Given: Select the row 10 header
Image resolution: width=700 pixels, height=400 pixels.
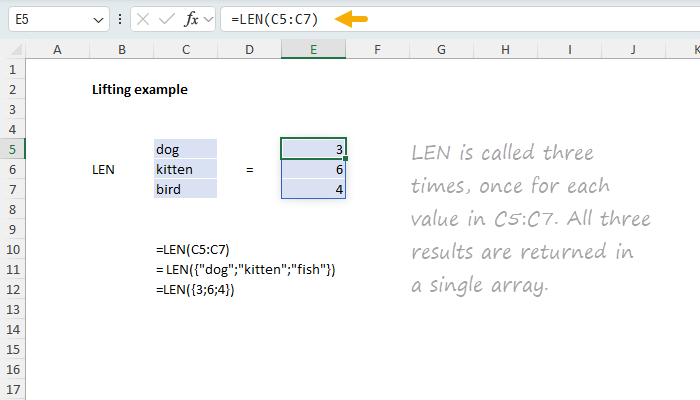Looking at the screenshot, I should pos(11,249).
